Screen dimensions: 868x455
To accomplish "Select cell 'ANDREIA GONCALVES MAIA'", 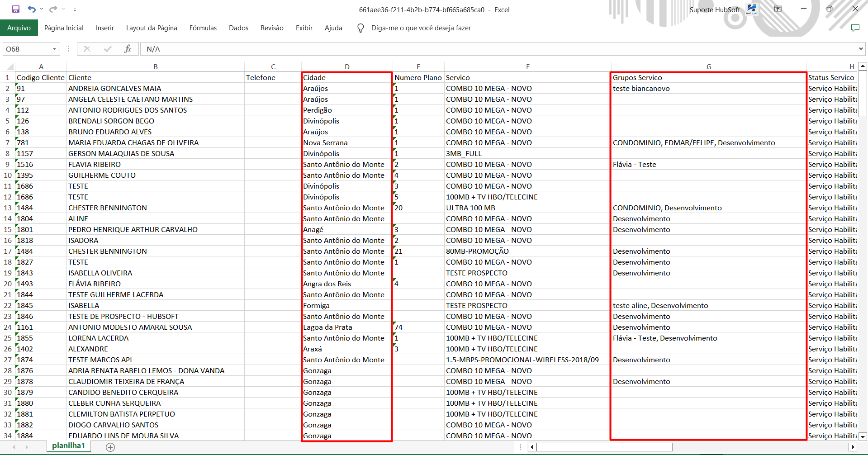I will click(x=155, y=88).
